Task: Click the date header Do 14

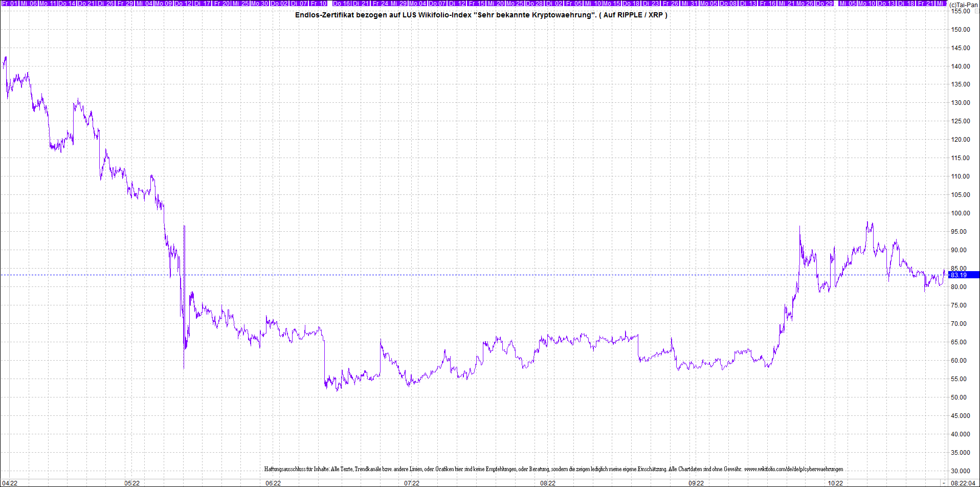Action: click(x=67, y=3)
